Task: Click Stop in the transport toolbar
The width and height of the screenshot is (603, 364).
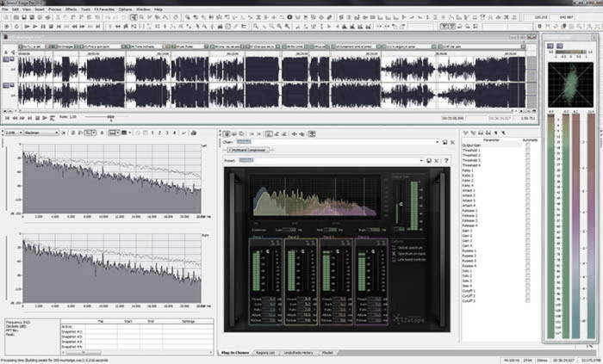Action: pos(50,27)
